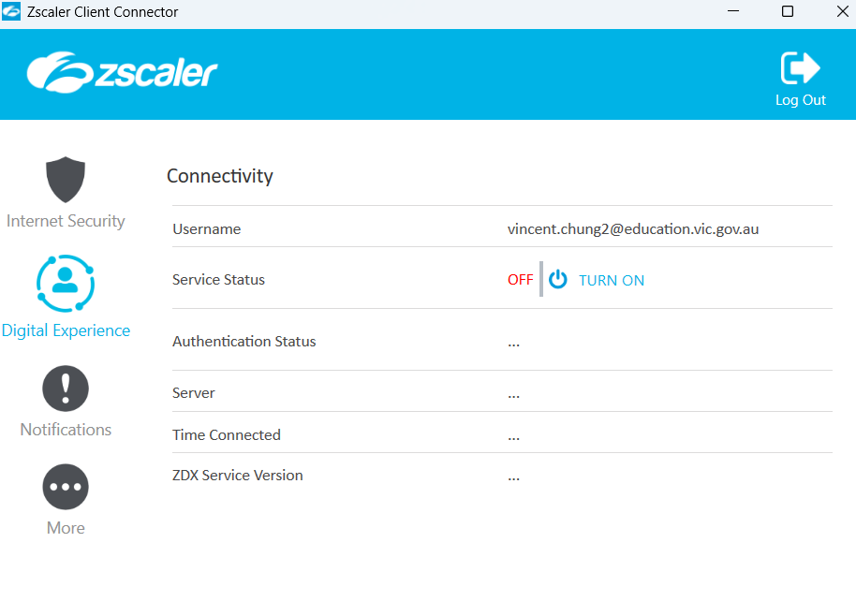Viewport: 856px width, 616px height.
Task: Open the More tab label
Action: (66, 528)
